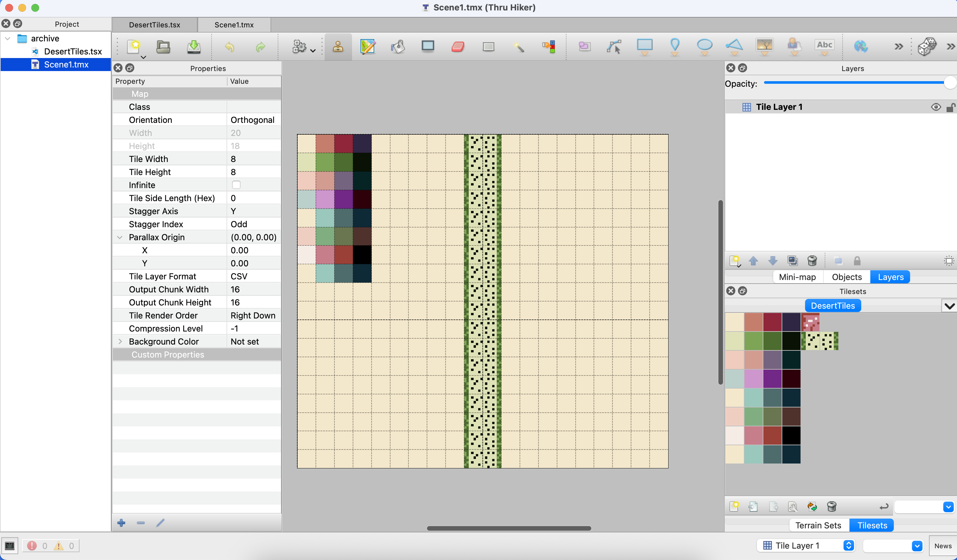Select the Rectangular Select tool
The image size is (957, 560).
pyautogui.click(x=488, y=46)
